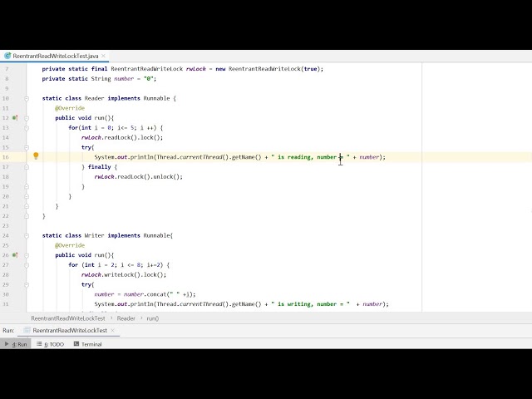This screenshot has width=532, height=399.
Task: Collapse the Writer class at line 24
Action: point(27,235)
